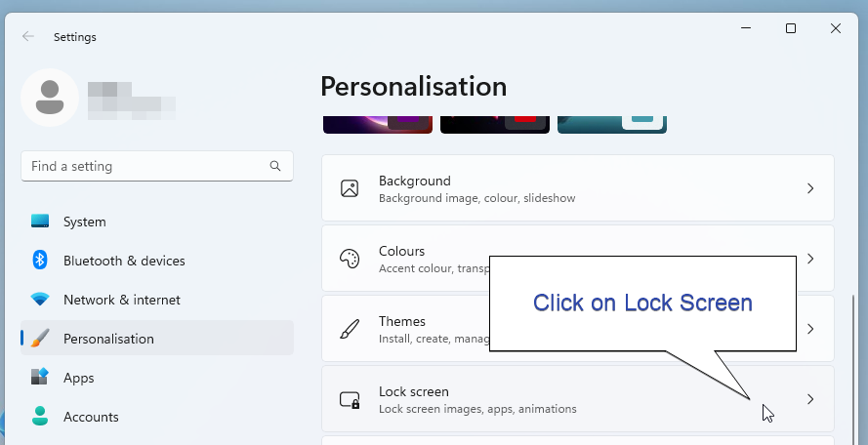
Task: Click the Bluetooth icon in the sidebar
Action: [40, 260]
